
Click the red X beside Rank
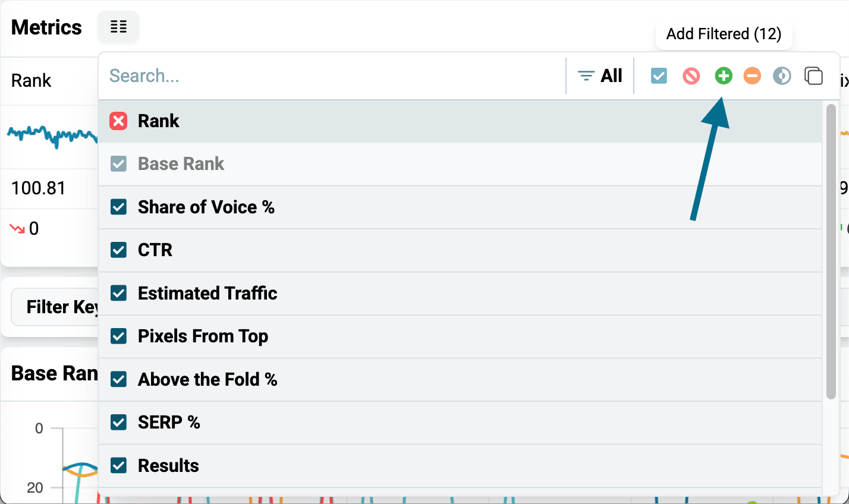(118, 121)
